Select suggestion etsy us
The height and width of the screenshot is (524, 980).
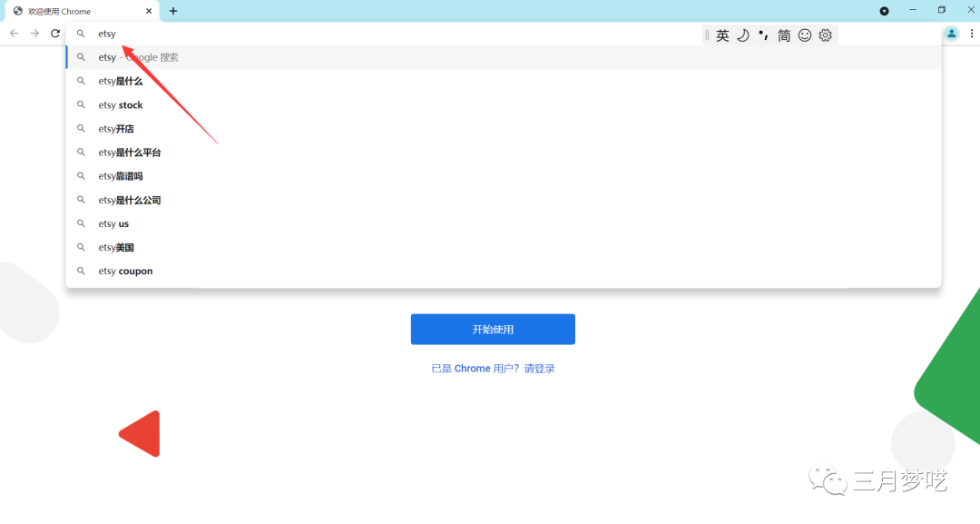(x=504, y=223)
